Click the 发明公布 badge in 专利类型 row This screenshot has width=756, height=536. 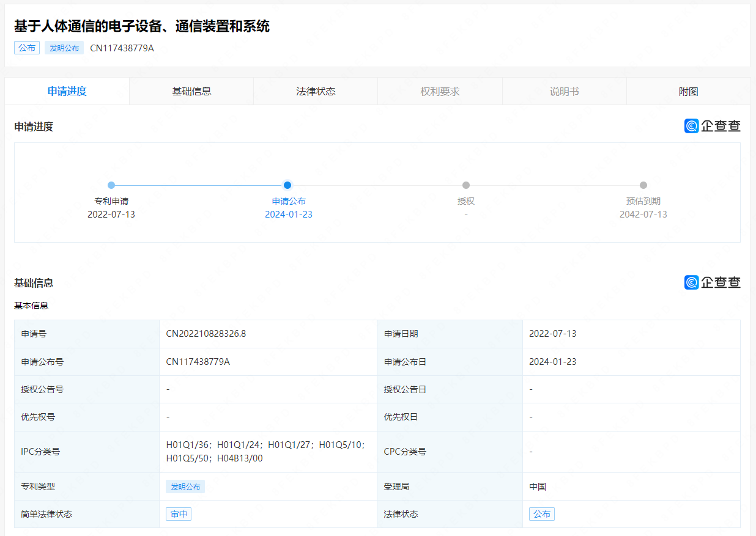click(185, 486)
